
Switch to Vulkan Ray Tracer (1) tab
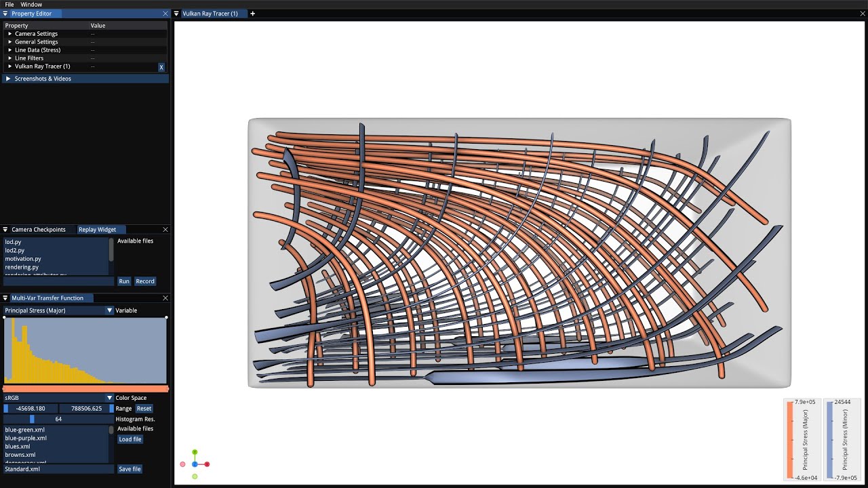pos(210,14)
